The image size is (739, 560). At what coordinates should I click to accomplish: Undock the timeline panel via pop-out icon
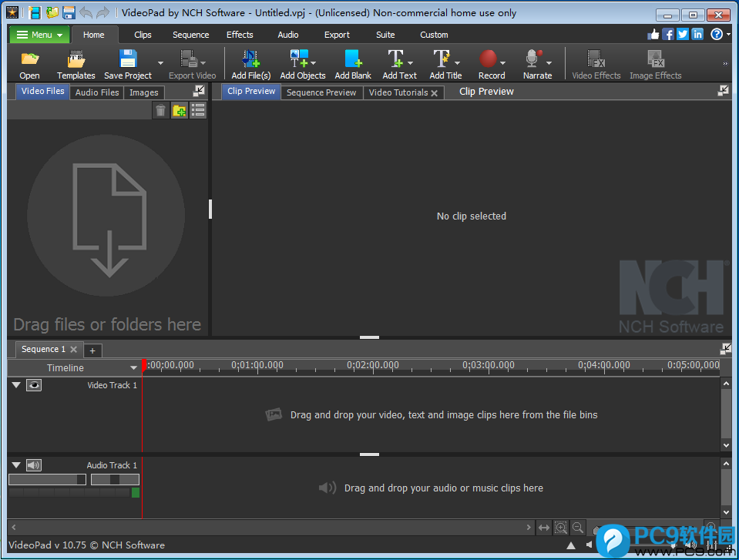725,348
